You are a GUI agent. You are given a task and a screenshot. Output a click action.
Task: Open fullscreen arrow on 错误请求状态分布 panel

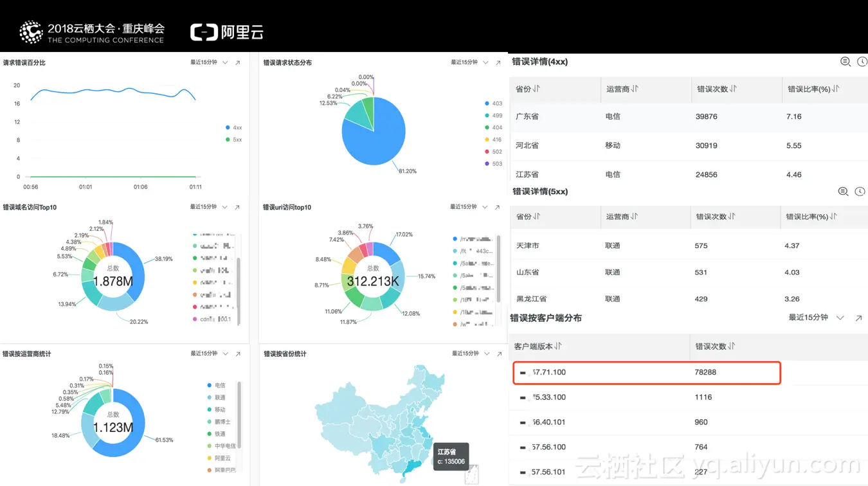click(498, 63)
